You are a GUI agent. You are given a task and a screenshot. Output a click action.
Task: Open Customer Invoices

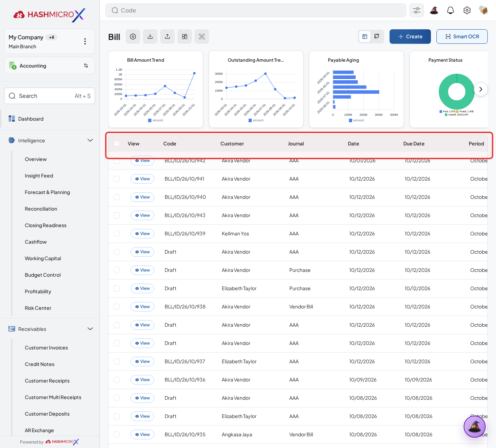tap(46, 348)
